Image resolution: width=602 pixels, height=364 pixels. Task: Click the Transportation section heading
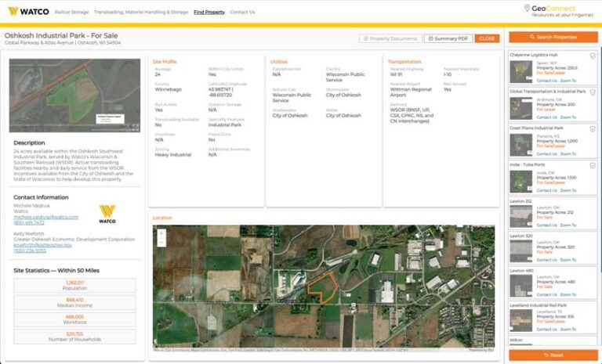tap(404, 61)
